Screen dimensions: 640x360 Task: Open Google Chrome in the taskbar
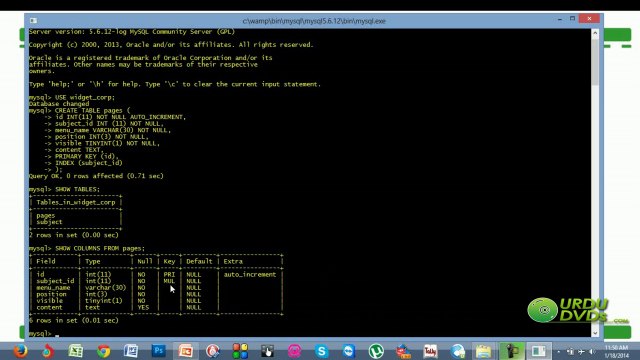(103, 351)
